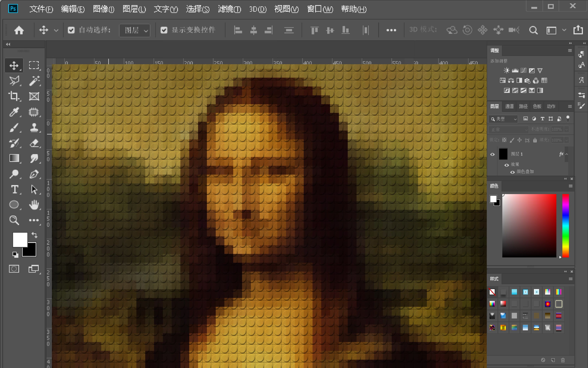This screenshot has width=588, height=368.
Task: Select the Ellipse shape tool
Action: point(14,205)
